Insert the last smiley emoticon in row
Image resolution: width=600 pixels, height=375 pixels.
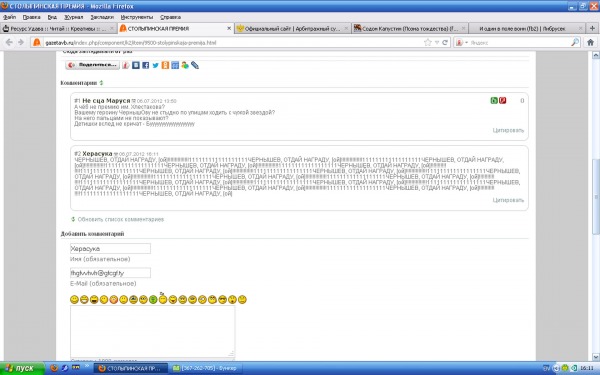242,300
